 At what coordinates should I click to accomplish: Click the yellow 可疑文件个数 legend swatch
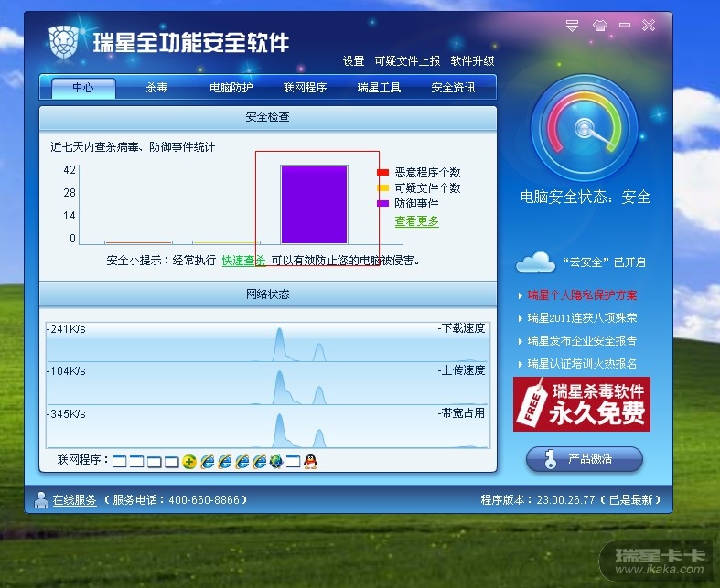tap(382, 187)
